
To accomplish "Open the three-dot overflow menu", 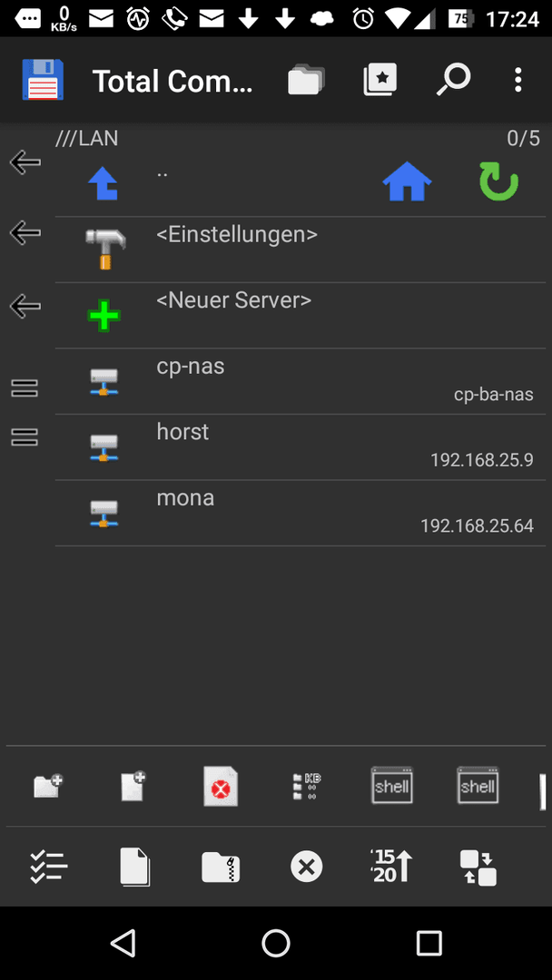I will 517,80.
